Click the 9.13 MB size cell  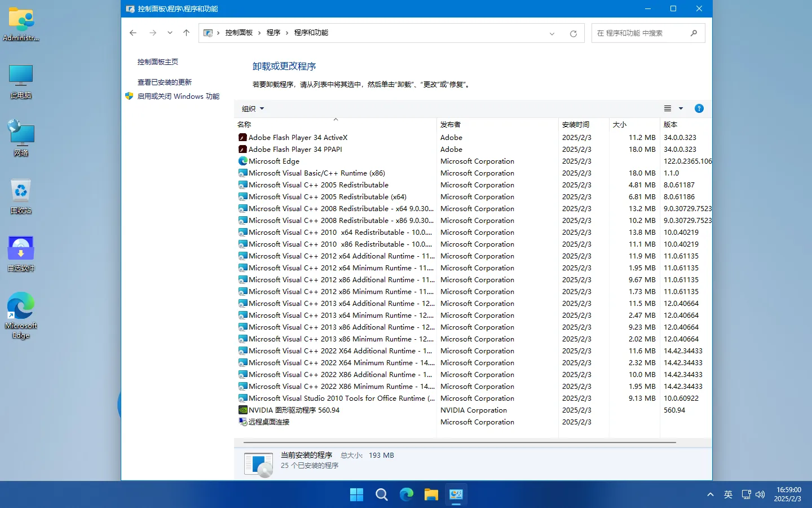click(642, 398)
